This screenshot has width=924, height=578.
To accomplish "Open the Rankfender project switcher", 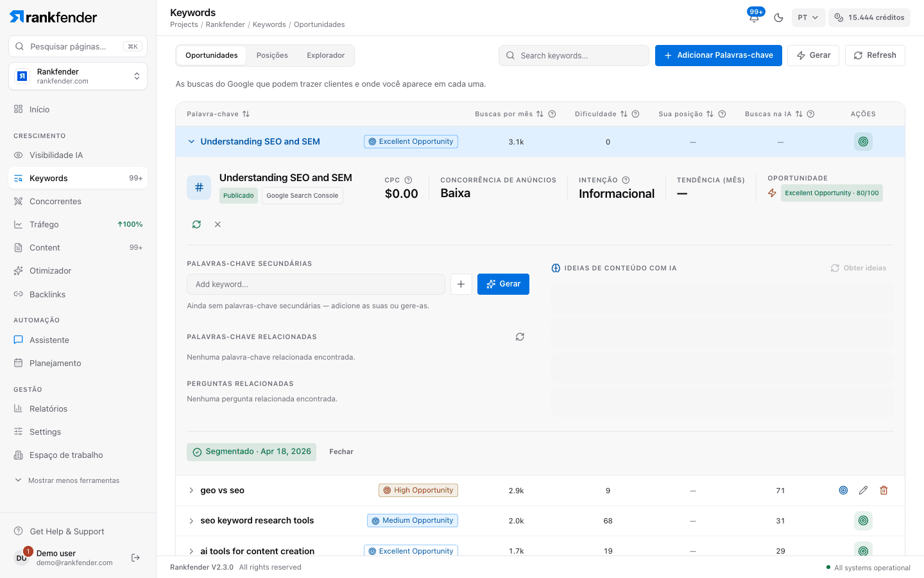I will tap(78, 76).
